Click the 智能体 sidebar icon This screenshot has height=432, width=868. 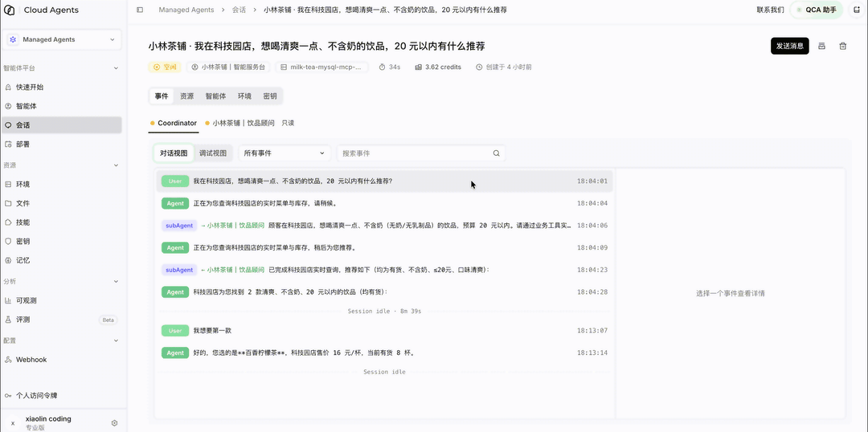(x=8, y=106)
